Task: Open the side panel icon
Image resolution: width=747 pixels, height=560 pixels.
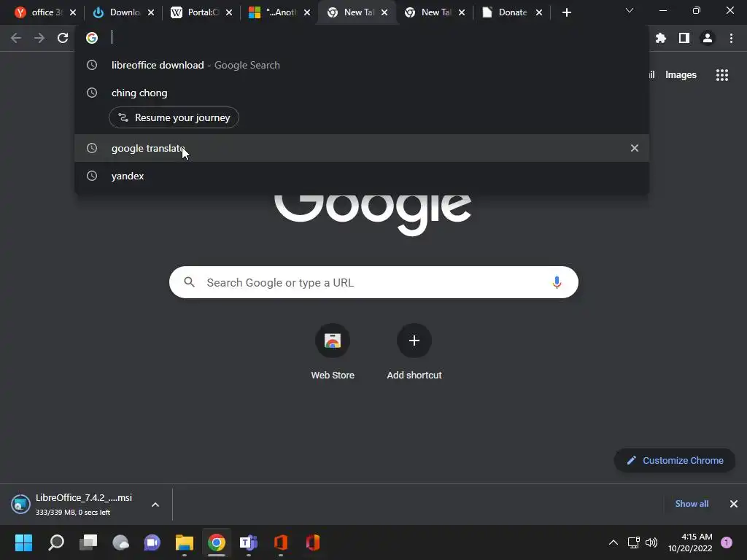Action: pyautogui.click(x=684, y=38)
